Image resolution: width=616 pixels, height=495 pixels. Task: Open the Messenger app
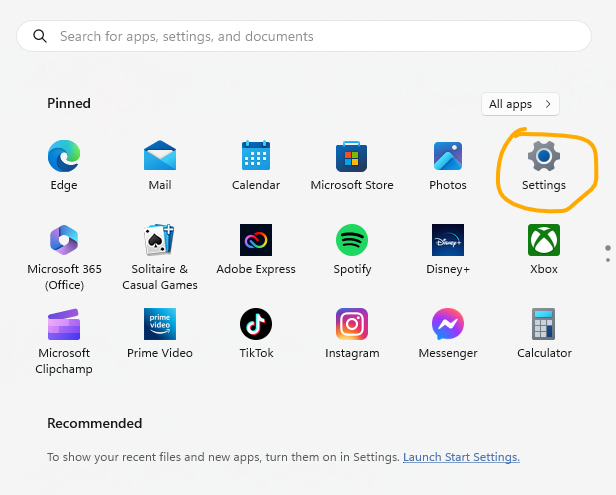tap(448, 333)
